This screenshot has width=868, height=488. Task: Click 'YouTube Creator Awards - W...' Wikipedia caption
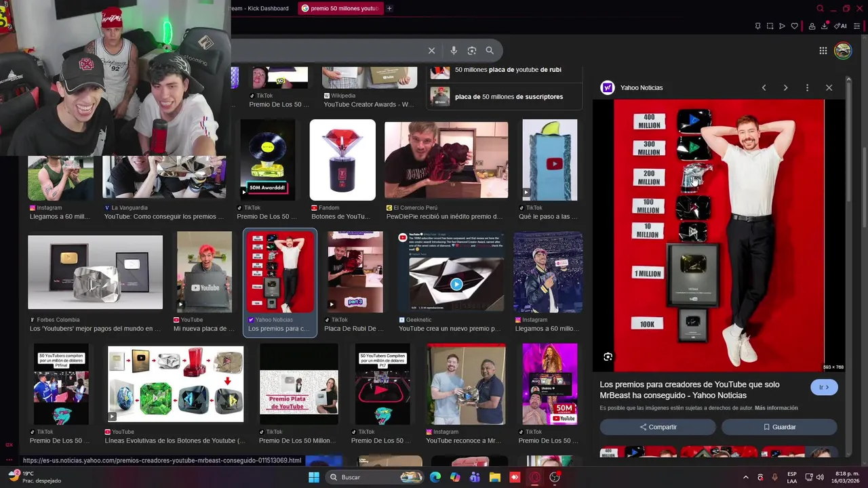click(368, 104)
